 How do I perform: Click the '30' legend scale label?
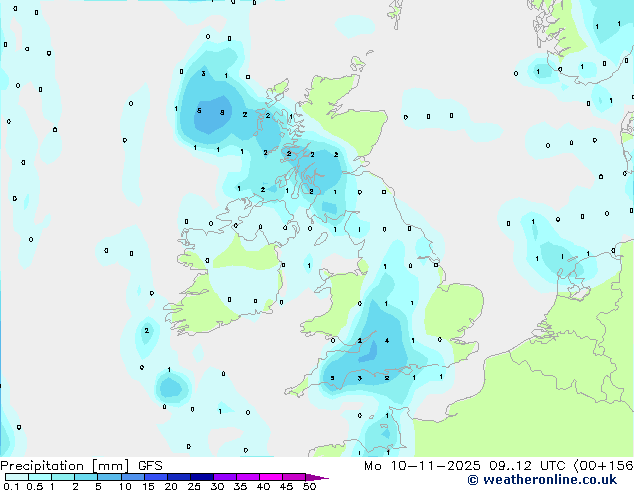[x=217, y=486]
